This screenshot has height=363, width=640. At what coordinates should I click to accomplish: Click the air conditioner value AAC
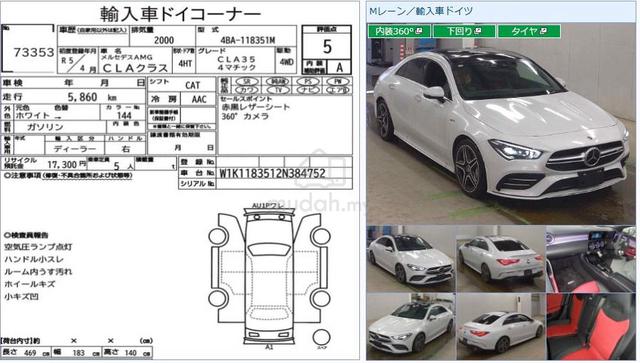199,99
